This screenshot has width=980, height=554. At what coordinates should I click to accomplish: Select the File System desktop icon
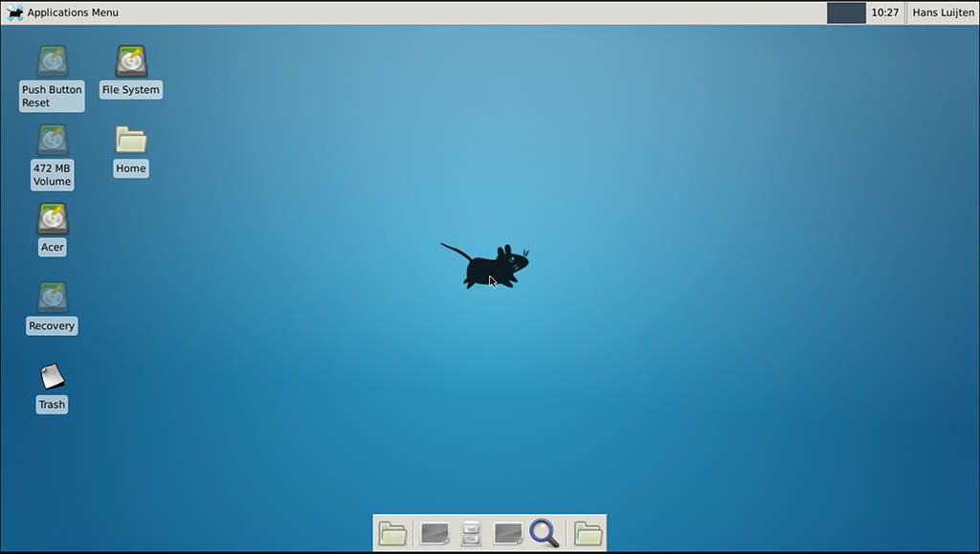[x=131, y=62]
